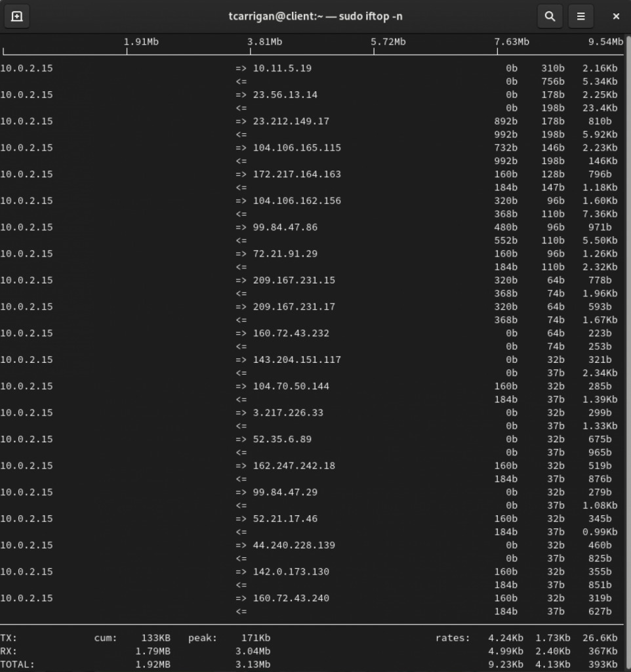Click the 9.54Mb scale label
The image size is (631, 672).
[x=606, y=42]
